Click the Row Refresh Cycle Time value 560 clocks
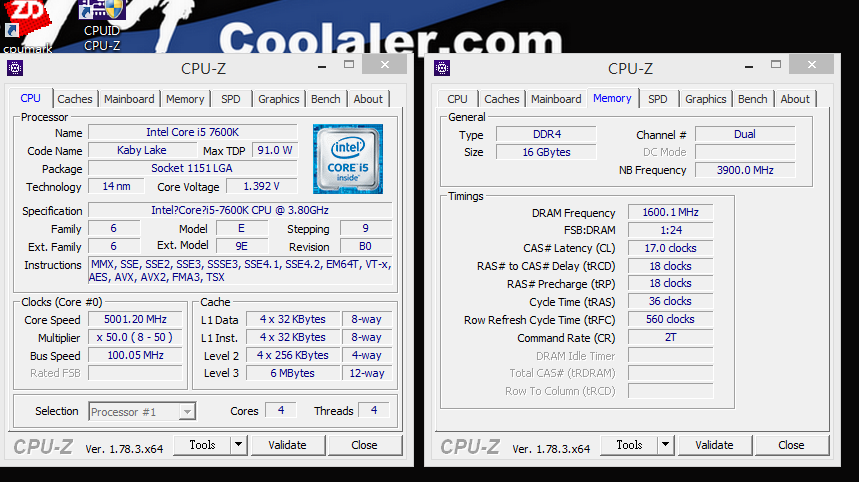This screenshot has height=482, width=859. [x=671, y=319]
